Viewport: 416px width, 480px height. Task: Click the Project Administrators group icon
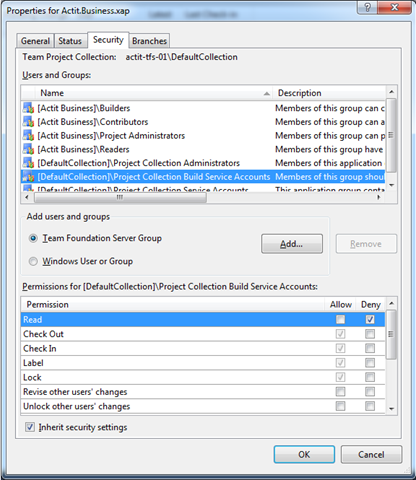click(x=29, y=135)
